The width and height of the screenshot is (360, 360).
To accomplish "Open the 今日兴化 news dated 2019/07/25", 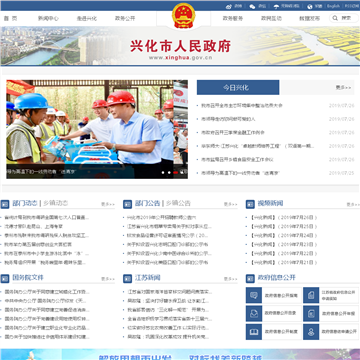I will pyautogui.click(x=240, y=173).
